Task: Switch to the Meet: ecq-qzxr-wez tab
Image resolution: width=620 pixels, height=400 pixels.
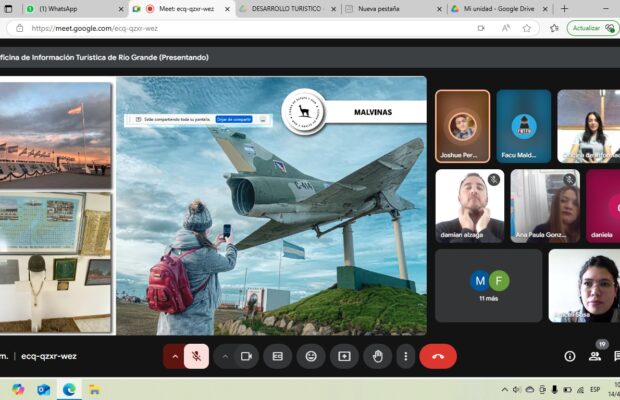Action: click(181, 9)
